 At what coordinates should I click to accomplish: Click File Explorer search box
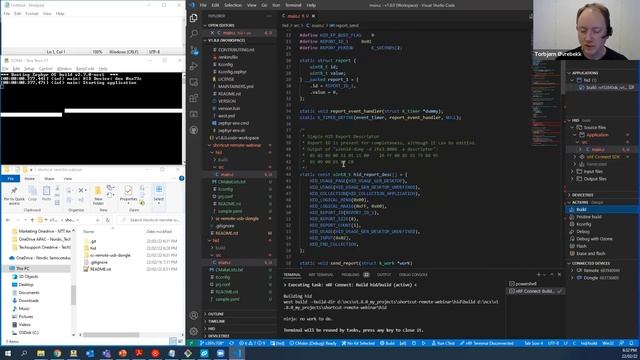pyautogui.click(x=150, y=220)
